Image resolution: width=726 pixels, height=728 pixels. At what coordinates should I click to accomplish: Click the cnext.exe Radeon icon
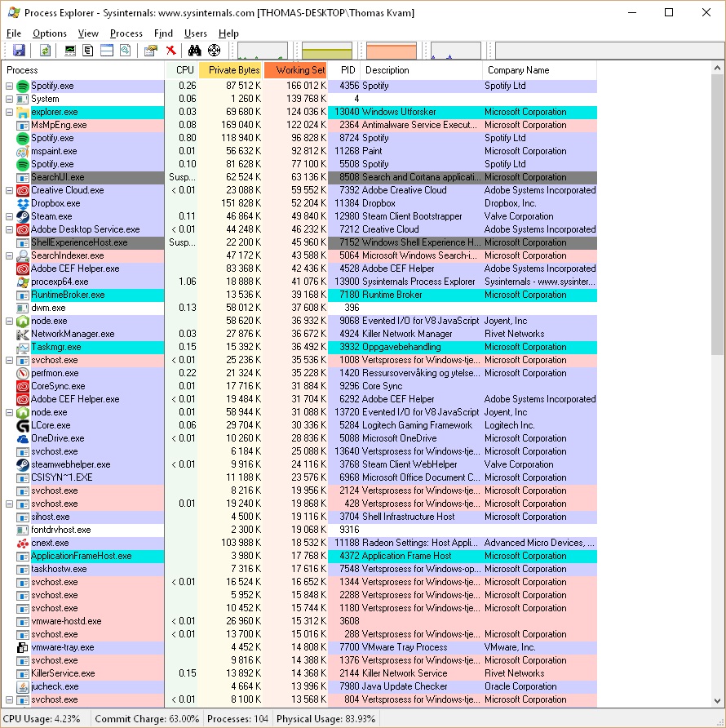pos(22,543)
